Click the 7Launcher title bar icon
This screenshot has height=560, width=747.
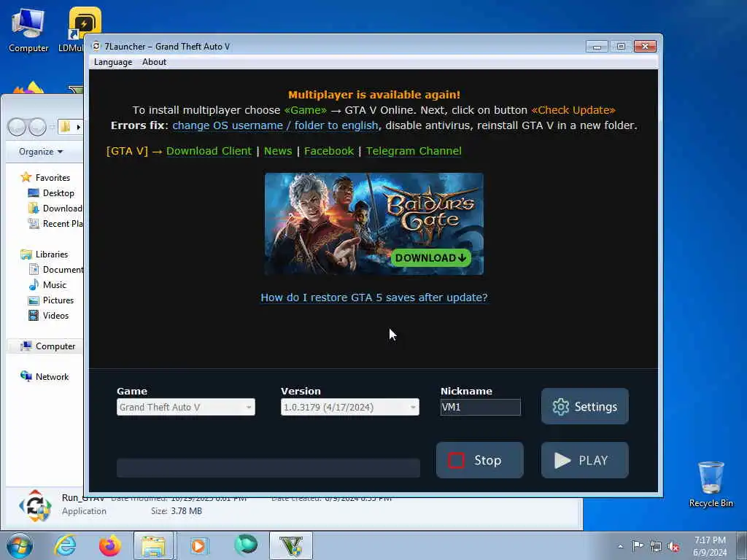[96, 46]
